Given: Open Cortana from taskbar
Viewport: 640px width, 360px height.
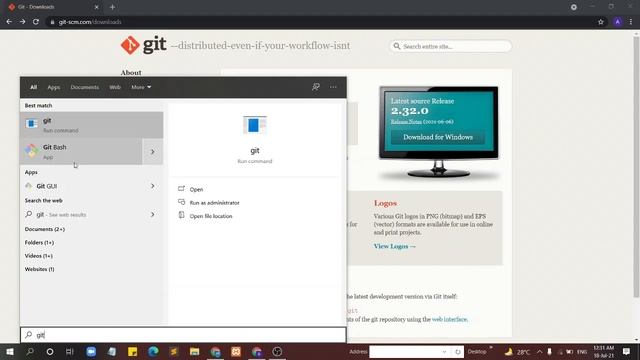Looking at the screenshot, I should pyautogui.click(x=50, y=352).
